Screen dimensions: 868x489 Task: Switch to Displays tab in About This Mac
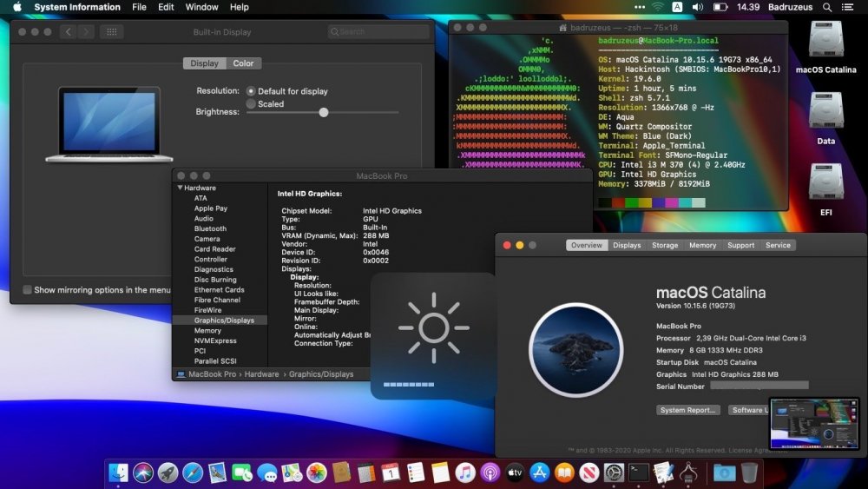[627, 245]
